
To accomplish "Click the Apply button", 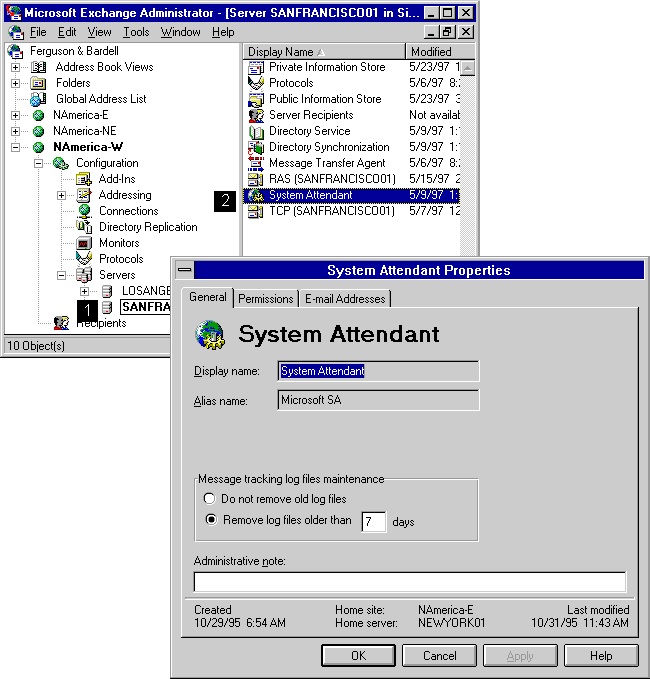I will coord(520,656).
